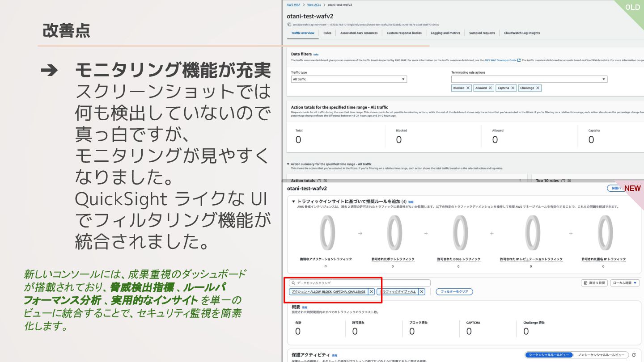Navigate to Web ACLs breadcrumb link
Viewport: 644px width, 362px height.
[x=314, y=4]
